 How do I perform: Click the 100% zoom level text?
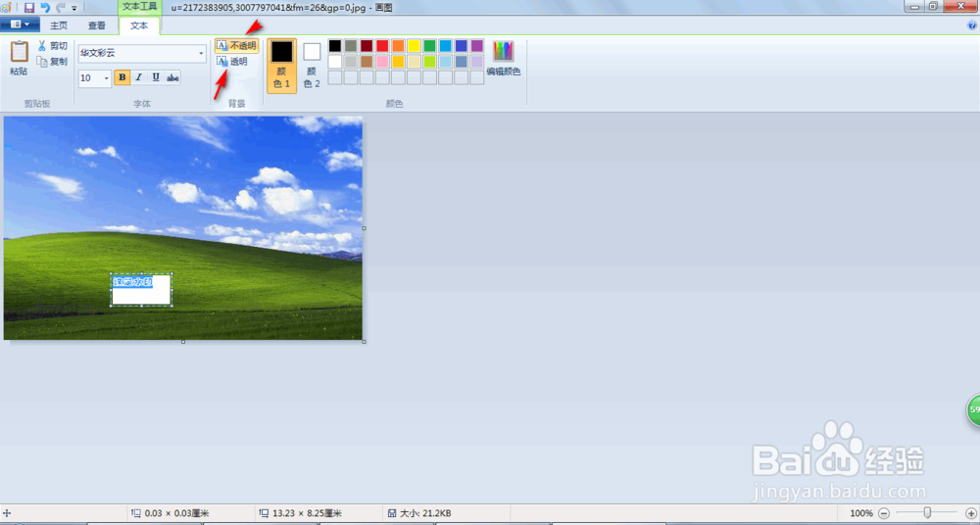(861, 513)
